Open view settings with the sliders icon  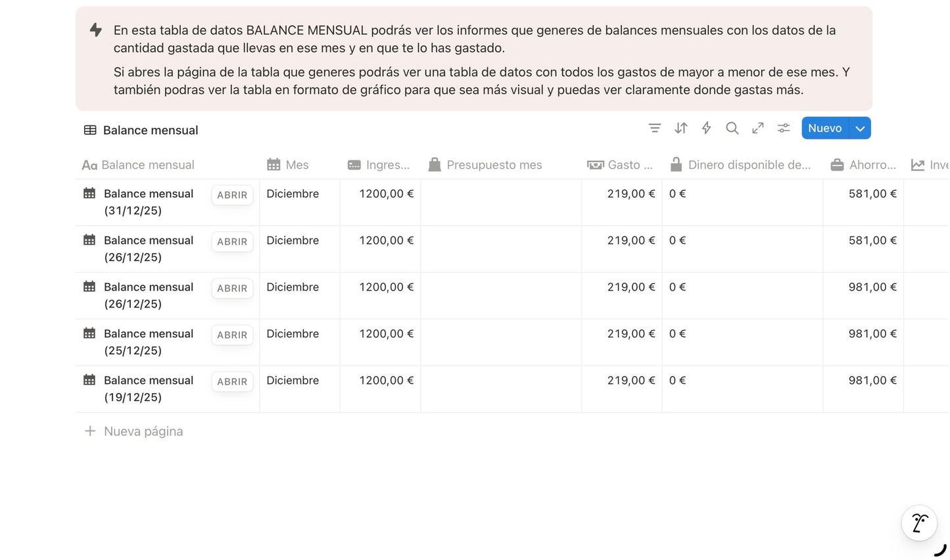click(783, 128)
